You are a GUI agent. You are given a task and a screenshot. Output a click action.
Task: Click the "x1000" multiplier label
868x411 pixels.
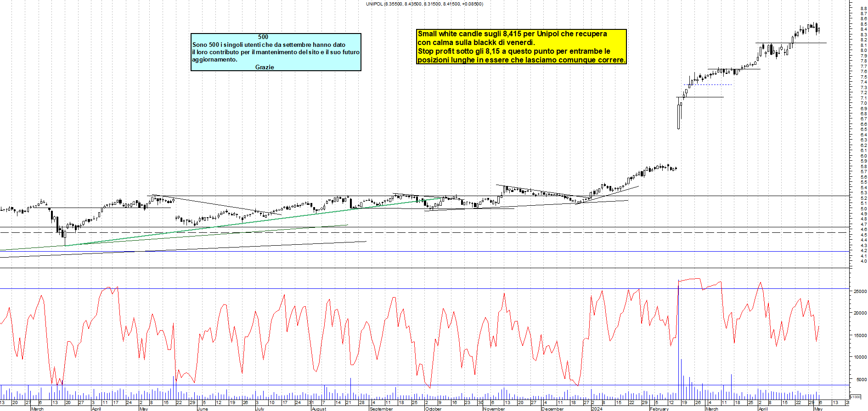tap(856, 397)
